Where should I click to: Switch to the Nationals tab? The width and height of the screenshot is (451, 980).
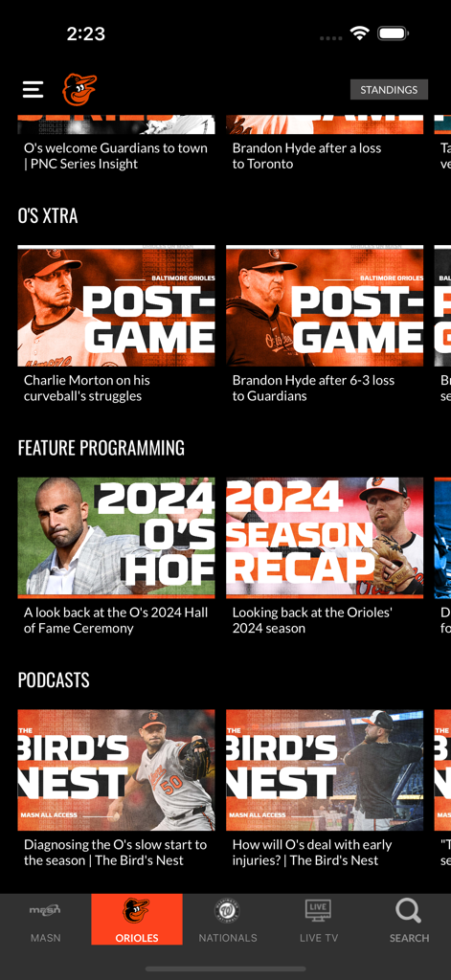(x=228, y=920)
